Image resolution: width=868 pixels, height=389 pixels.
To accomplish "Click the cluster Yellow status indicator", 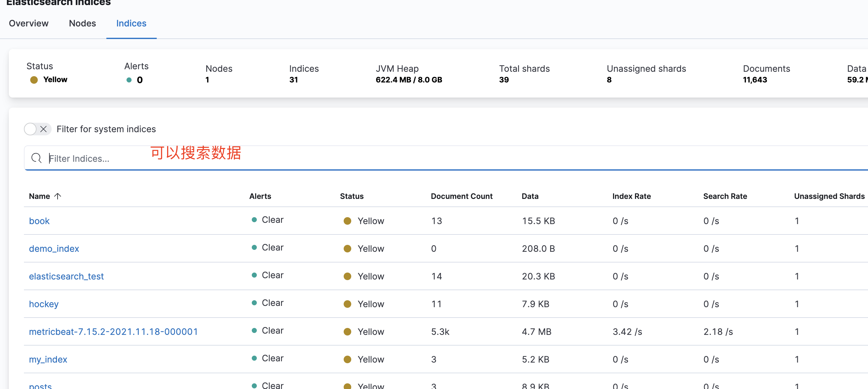I will coord(48,80).
